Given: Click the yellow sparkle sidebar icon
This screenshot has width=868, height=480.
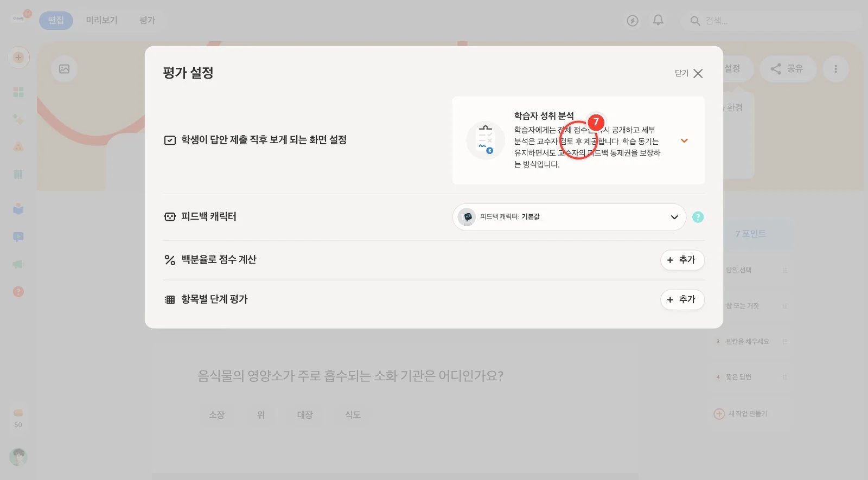Looking at the screenshot, I should click(18, 119).
